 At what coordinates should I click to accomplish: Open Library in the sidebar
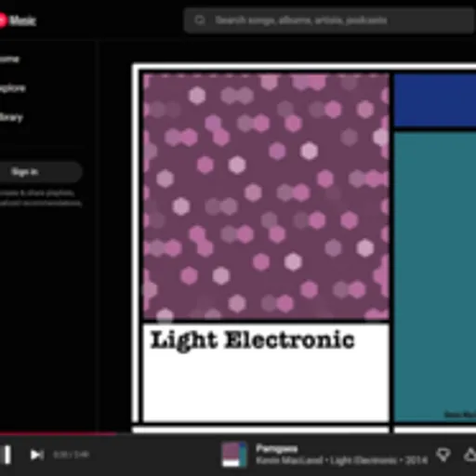[11, 117]
